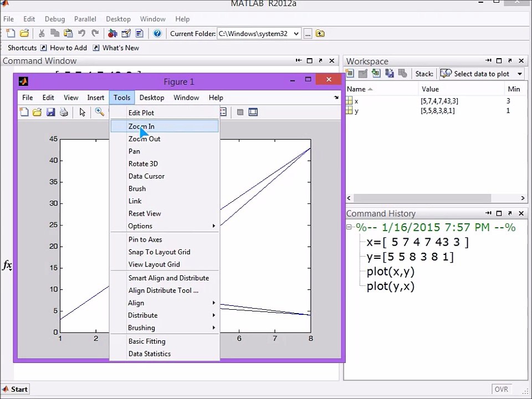Choose Zoom In from Tools menu
532x399 pixels.
[165, 126]
